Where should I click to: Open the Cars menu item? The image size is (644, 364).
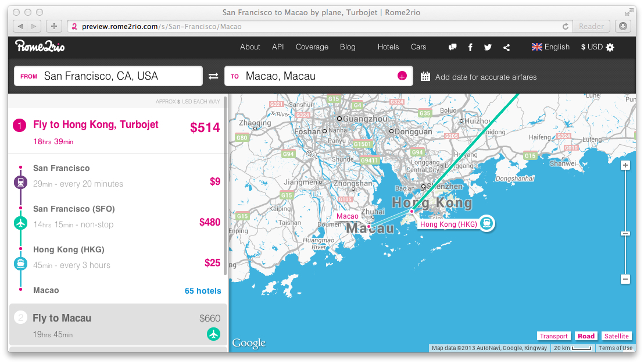pyautogui.click(x=418, y=47)
